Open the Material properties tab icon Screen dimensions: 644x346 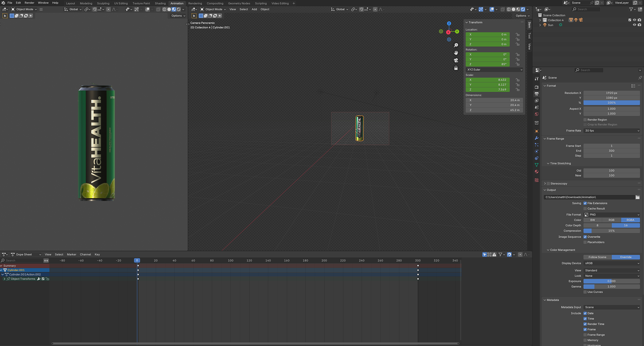[x=537, y=171]
